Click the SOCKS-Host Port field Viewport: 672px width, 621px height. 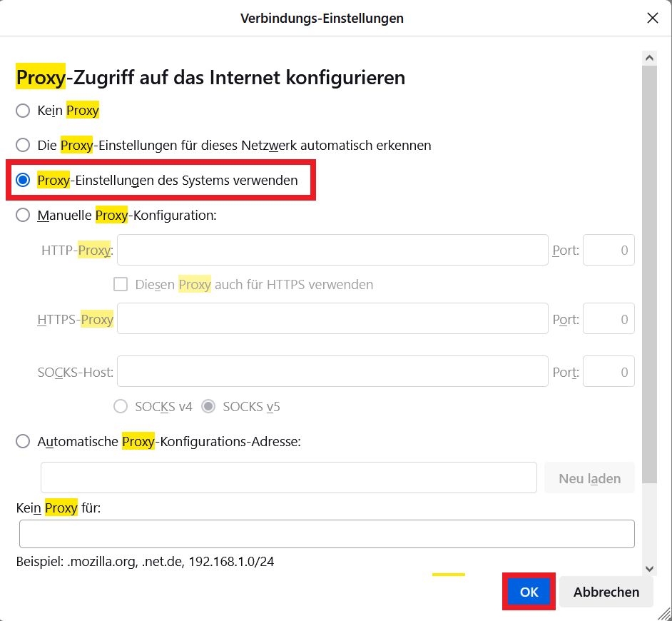point(609,371)
